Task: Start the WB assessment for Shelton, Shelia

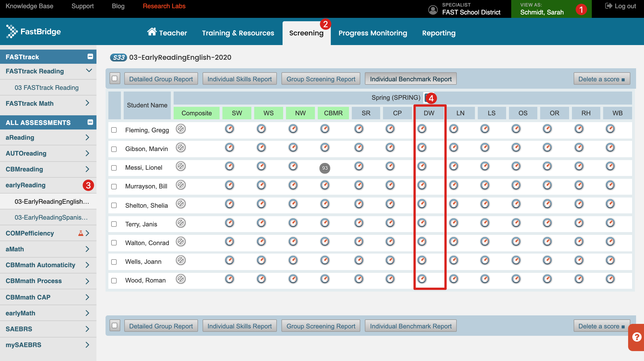Action: 610,204
